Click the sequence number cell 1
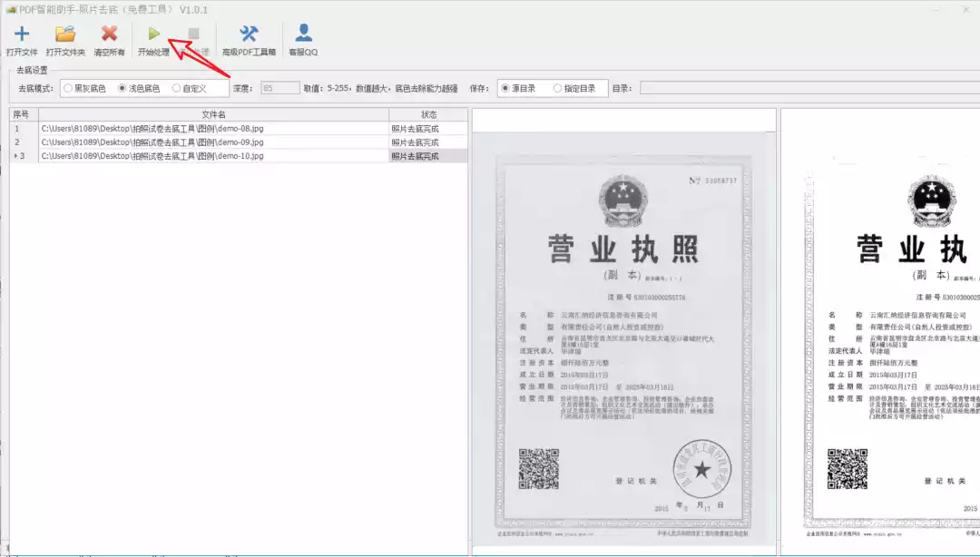Viewport: 980px width, 557px height. pyautogui.click(x=24, y=128)
